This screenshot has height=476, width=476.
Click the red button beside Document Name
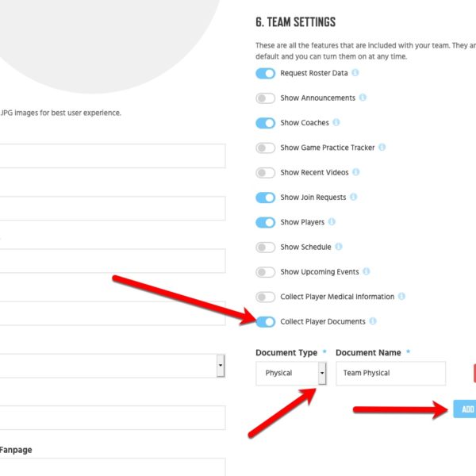pos(474,373)
